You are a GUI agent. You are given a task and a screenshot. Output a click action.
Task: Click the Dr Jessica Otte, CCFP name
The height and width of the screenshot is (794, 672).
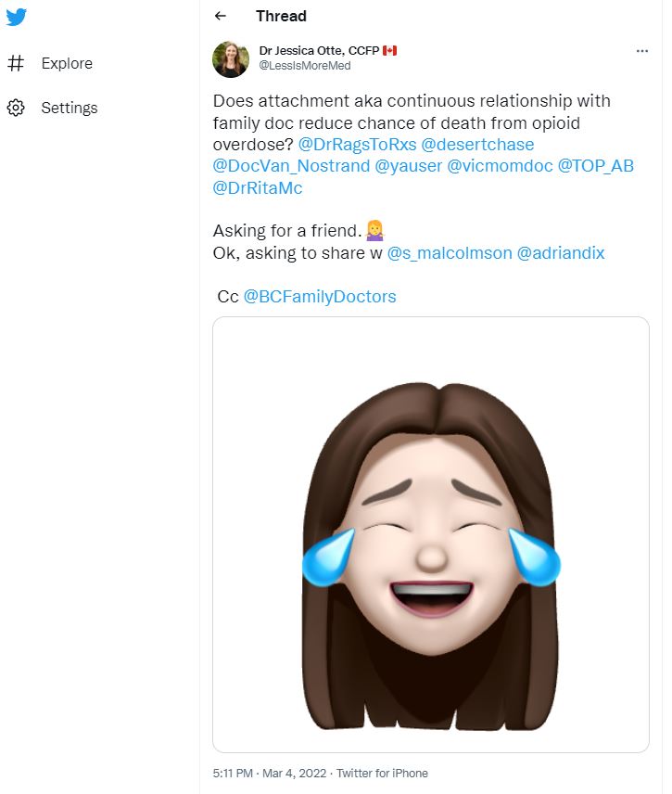[321, 51]
